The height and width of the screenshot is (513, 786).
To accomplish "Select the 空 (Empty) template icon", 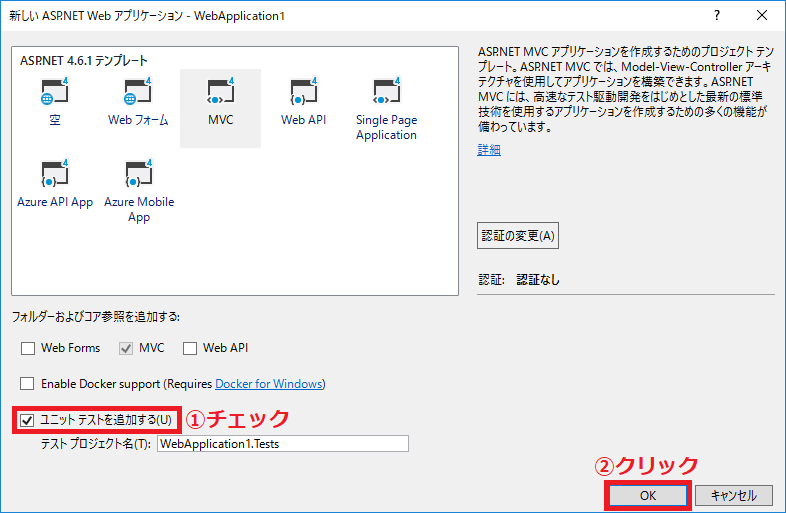I will point(55,91).
